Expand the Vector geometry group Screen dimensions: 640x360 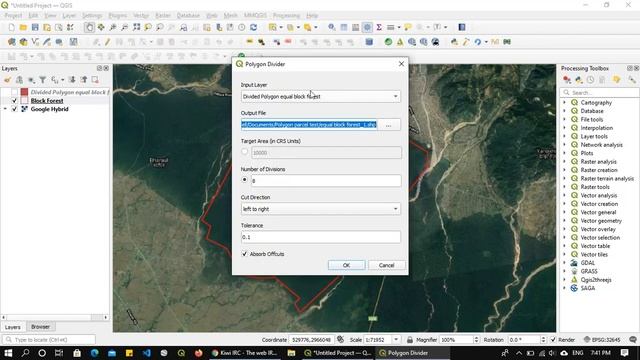(565, 221)
